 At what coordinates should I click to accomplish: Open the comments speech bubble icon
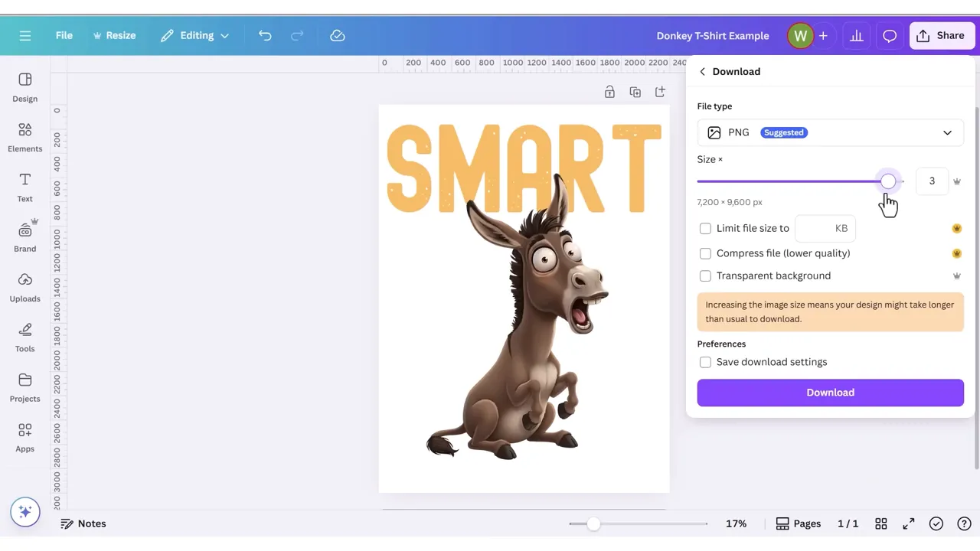pyautogui.click(x=889, y=36)
